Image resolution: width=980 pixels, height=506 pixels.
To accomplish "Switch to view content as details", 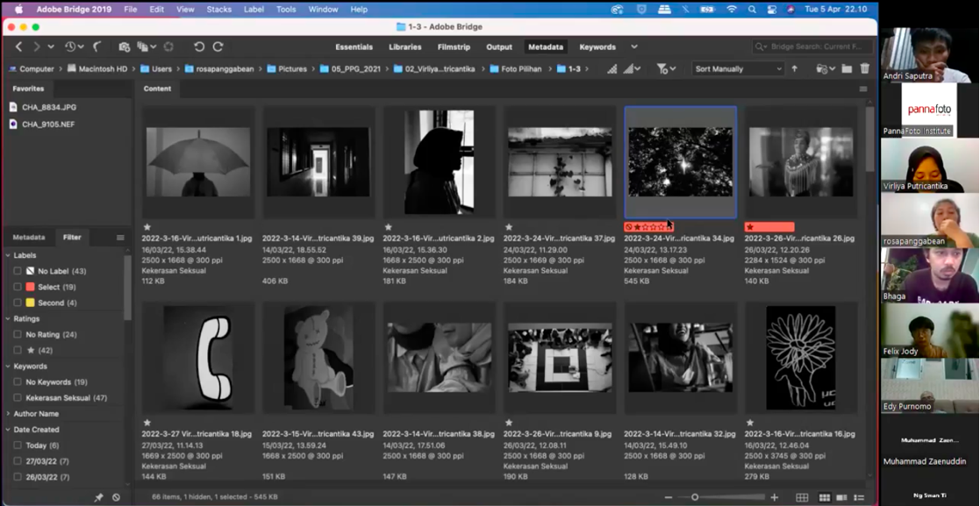I will [842, 498].
